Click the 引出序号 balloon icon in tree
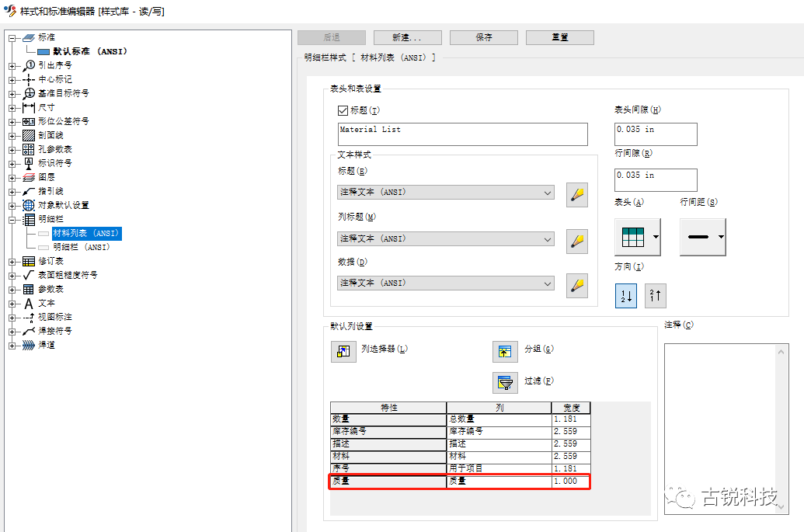 click(29, 65)
